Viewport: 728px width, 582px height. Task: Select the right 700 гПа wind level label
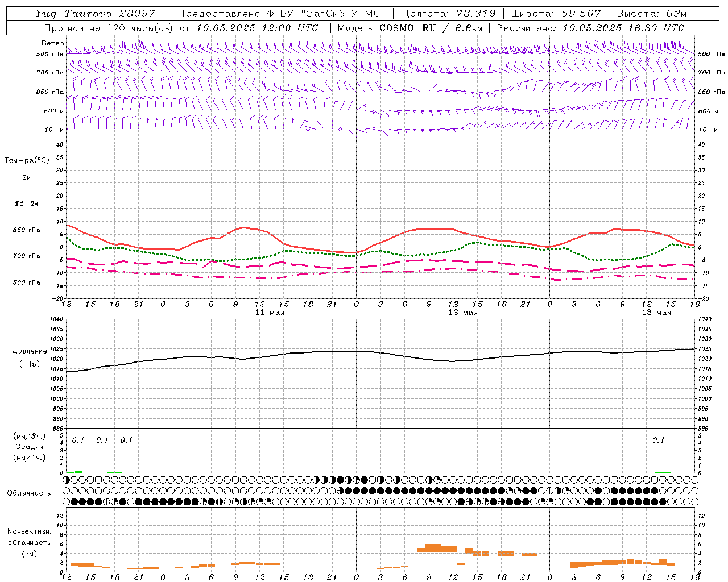712,73
